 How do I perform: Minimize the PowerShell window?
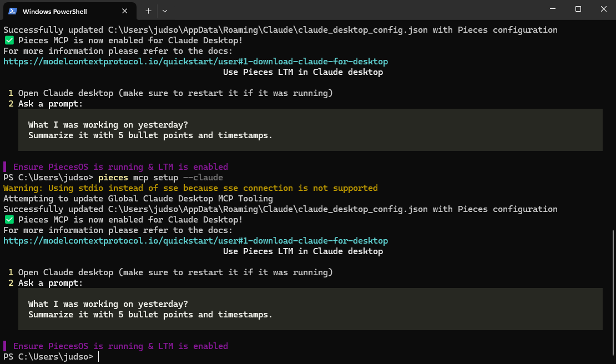552,9
